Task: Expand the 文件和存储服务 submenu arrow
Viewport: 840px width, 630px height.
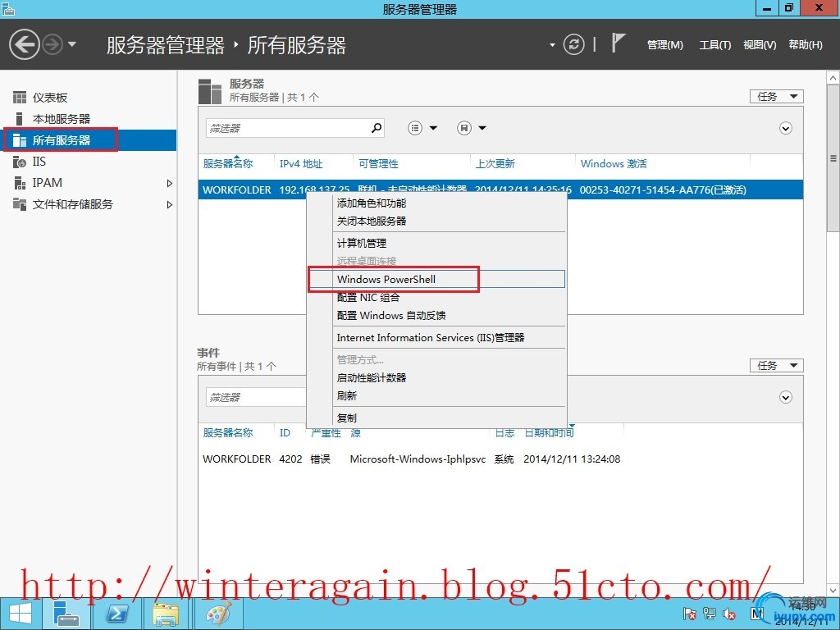Action: 169,204
